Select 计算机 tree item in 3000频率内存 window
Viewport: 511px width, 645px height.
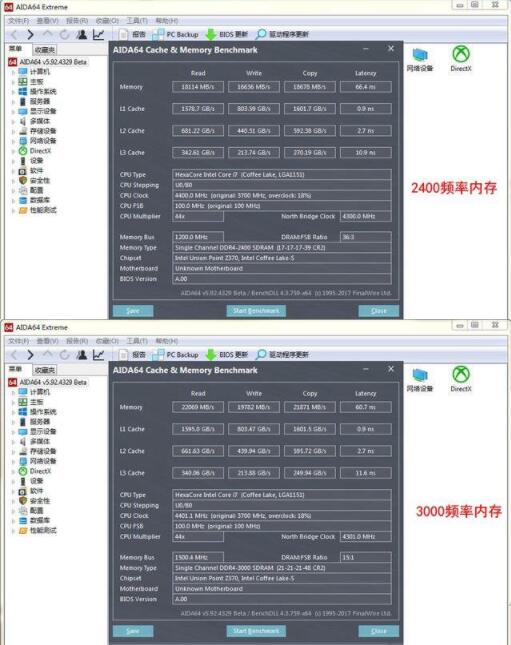[35, 392]
